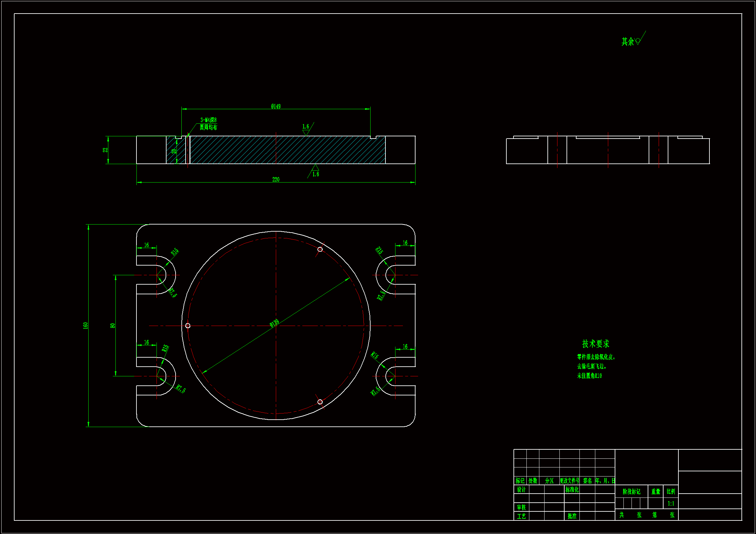
Task: Click the Ø139 diameter label in circle
Action: pyautogui.click(x=274, y=323)
